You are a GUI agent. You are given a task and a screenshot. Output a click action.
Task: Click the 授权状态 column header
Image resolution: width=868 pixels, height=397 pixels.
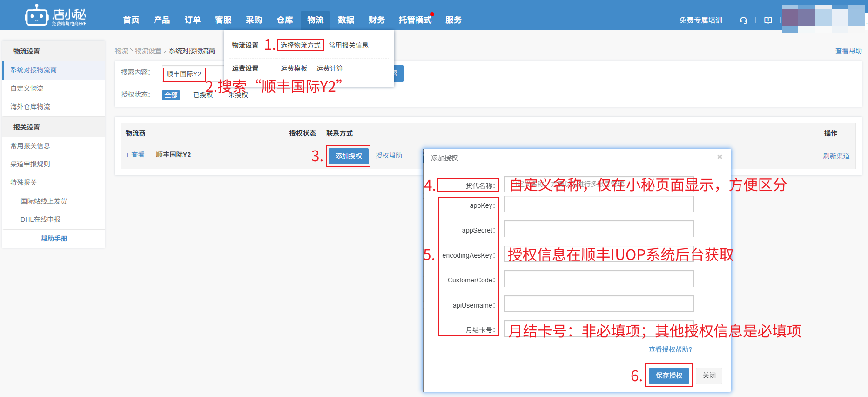pos(303,133)
